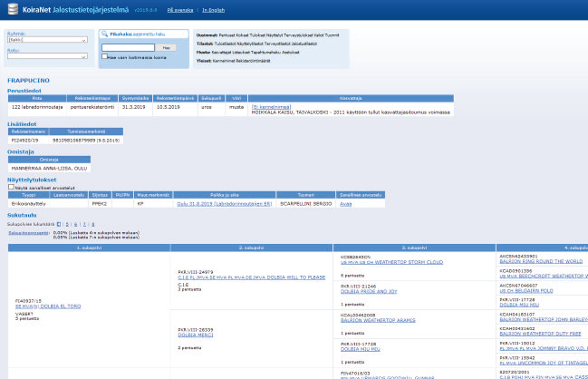
Task: Show 6 generations in pedigree
Action: tap(76, 224)
